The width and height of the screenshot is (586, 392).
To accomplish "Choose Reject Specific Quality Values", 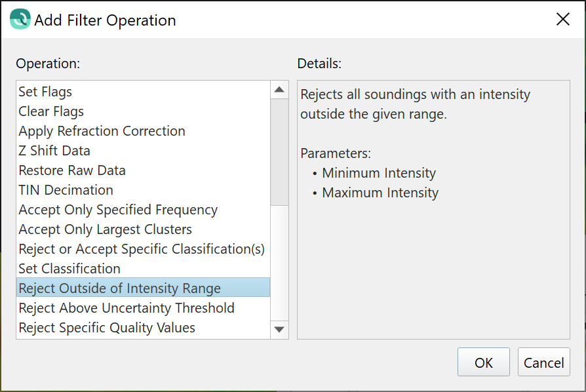I will point(107,328).
